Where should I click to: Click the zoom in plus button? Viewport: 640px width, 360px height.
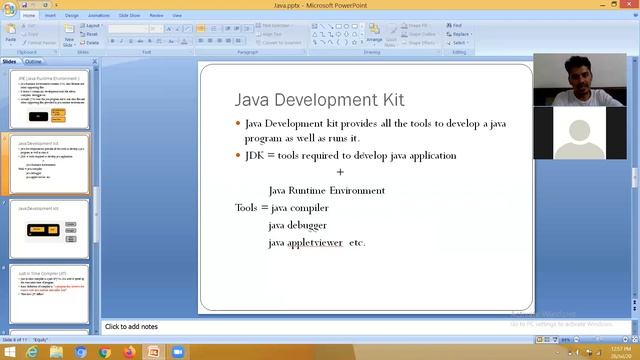pyautogui.click(x=625, y=340)
